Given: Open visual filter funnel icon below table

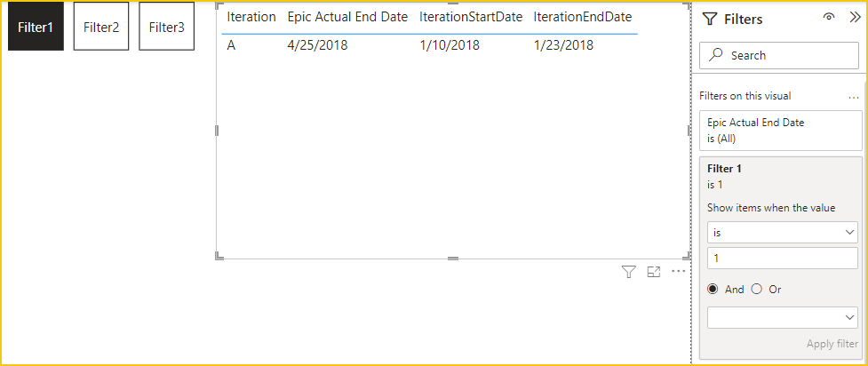Looking at the screenshot, I should [x=628, y=272].
